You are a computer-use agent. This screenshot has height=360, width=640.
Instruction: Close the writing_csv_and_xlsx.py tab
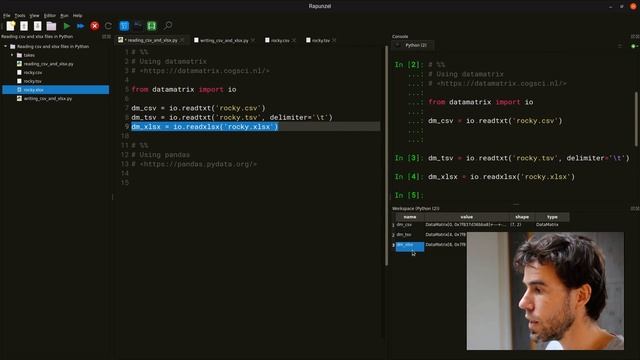click(x=253, y=40)
